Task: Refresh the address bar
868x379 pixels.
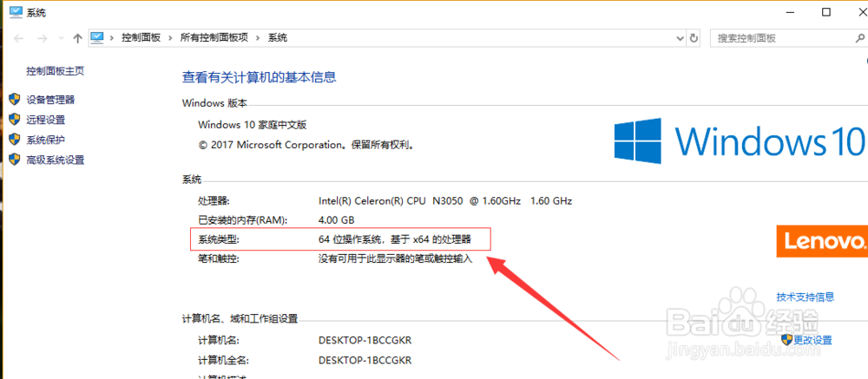Action: [694, 39]
